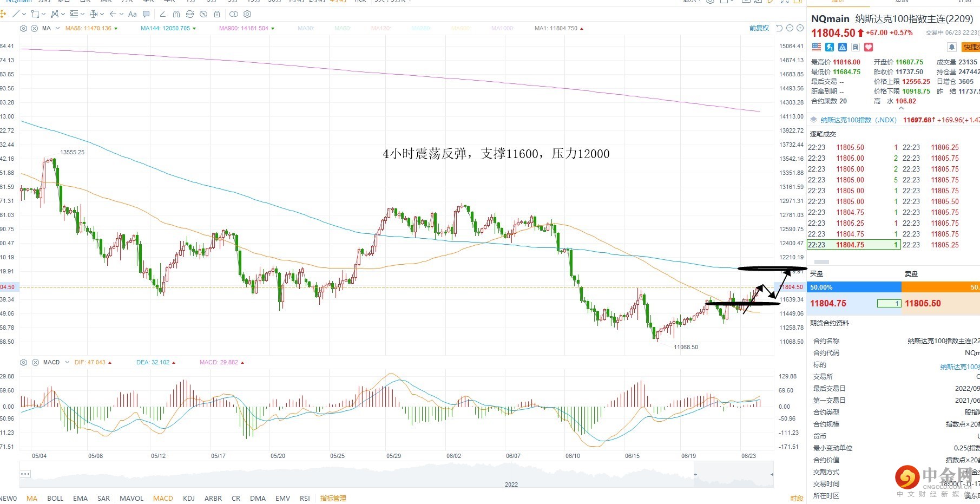Click the zoom in plus icon
The width and height of the screenshot is (980, 504).
800,28
